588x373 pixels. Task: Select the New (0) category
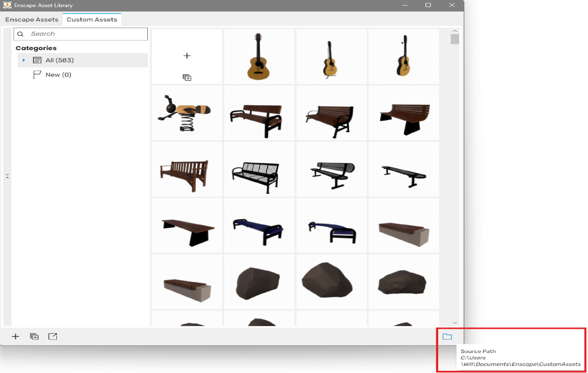[58, 75]
